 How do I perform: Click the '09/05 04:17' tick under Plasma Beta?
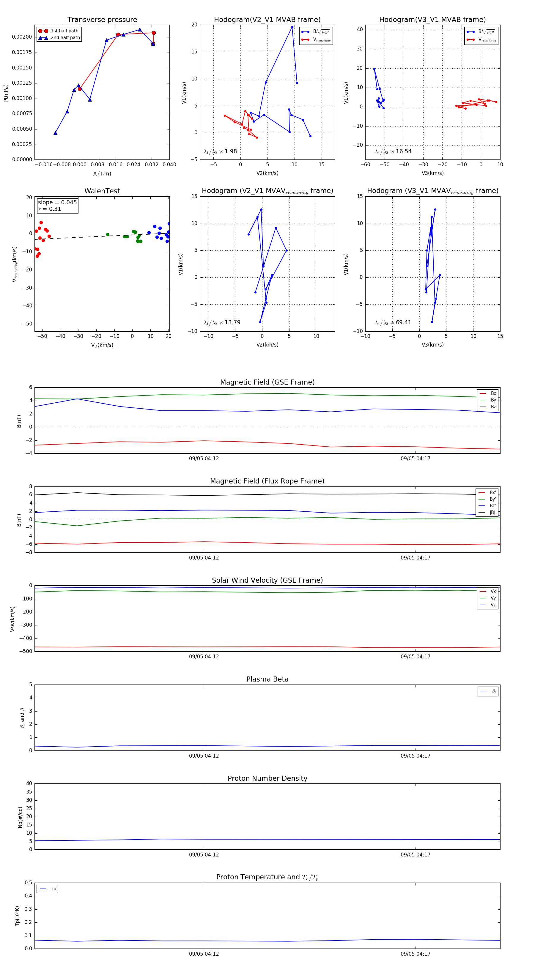tap(416, 756)
